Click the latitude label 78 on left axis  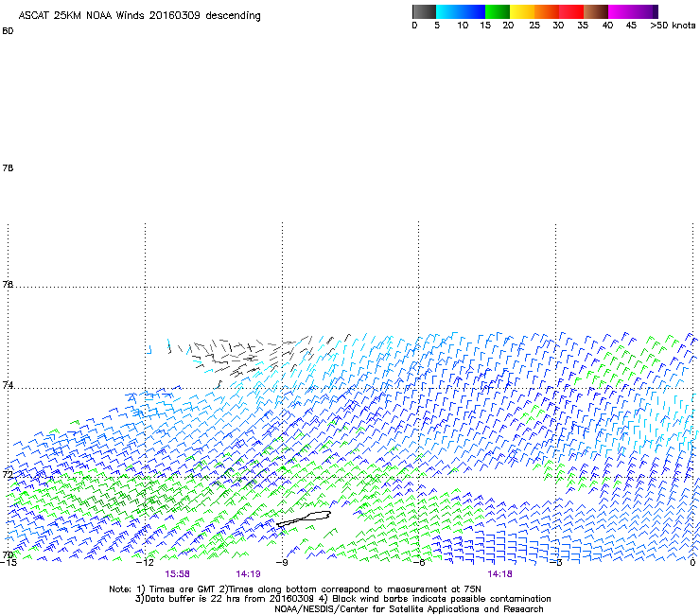tap(8, 167)
